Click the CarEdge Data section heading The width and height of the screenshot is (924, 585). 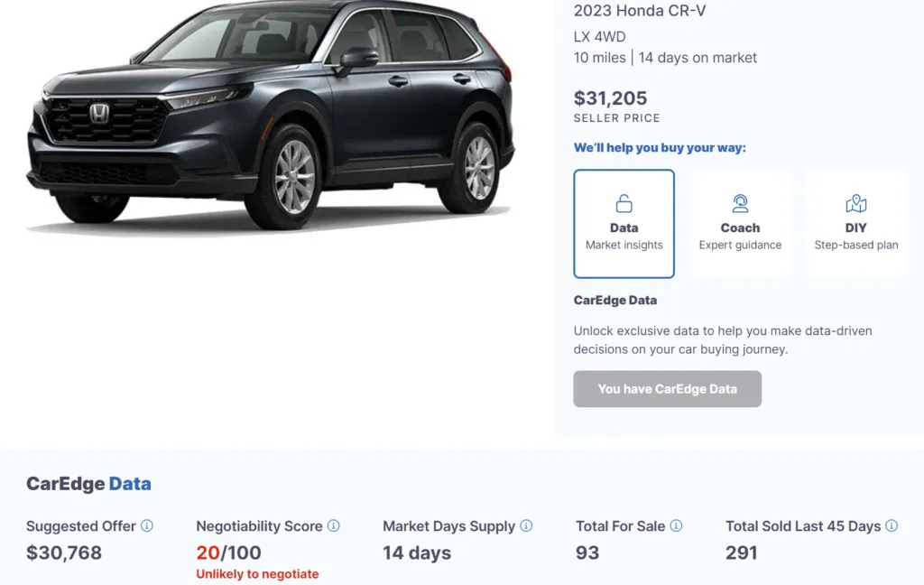coord(88,484)
